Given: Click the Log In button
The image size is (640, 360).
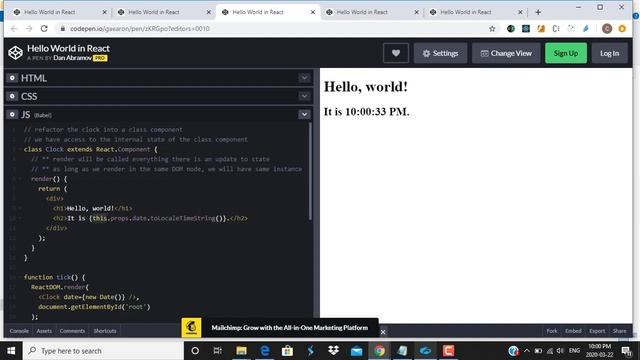Looking at the screenshot, I should tap(609, 53).
